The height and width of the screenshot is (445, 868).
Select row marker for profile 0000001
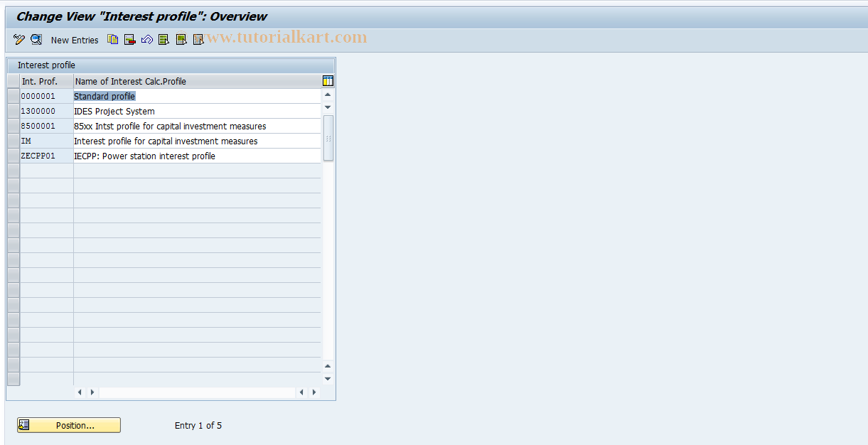tap(14, 96)
